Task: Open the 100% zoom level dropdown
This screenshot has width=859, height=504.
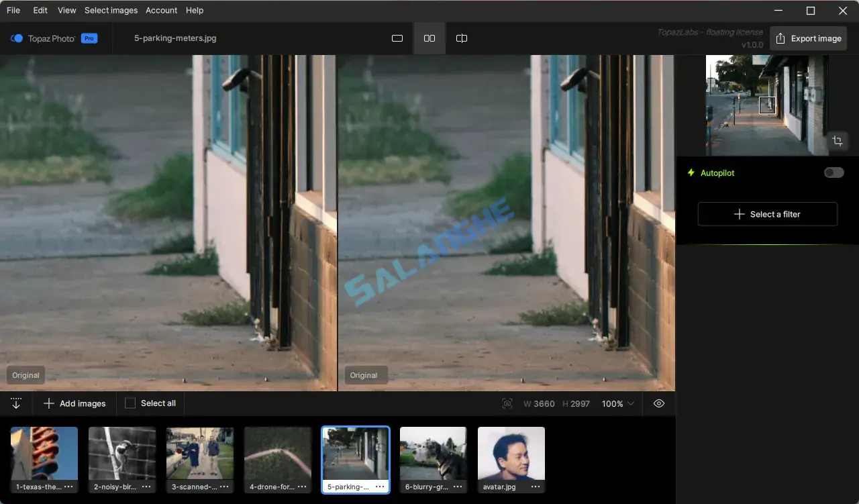Action: click(617, 403)
